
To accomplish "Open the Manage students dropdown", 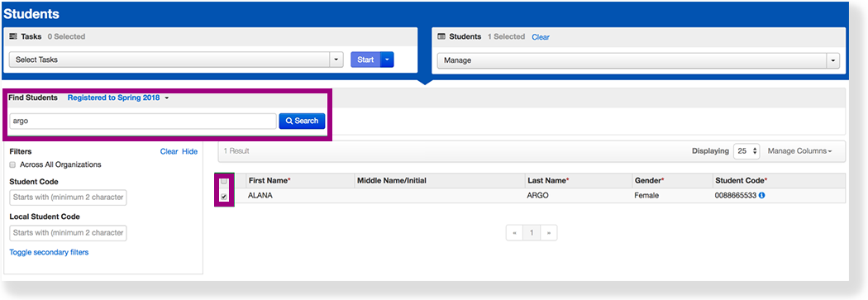I will point(638,60).
